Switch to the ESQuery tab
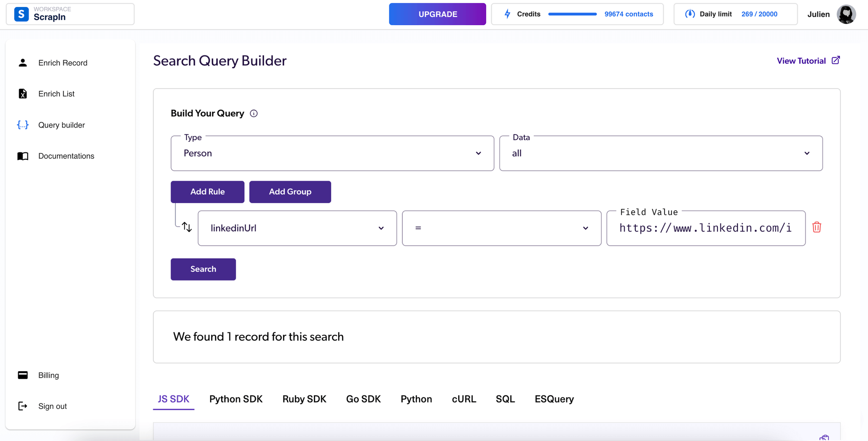Image resolution: width=868 pixels, height=441 pixels. click(x=554, y=399)
